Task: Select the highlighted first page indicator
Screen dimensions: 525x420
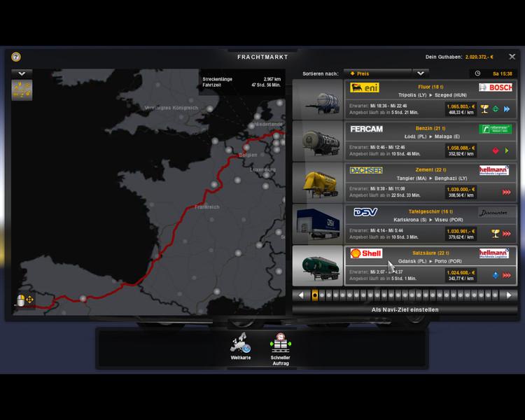Action: click(x=315, y=295)
